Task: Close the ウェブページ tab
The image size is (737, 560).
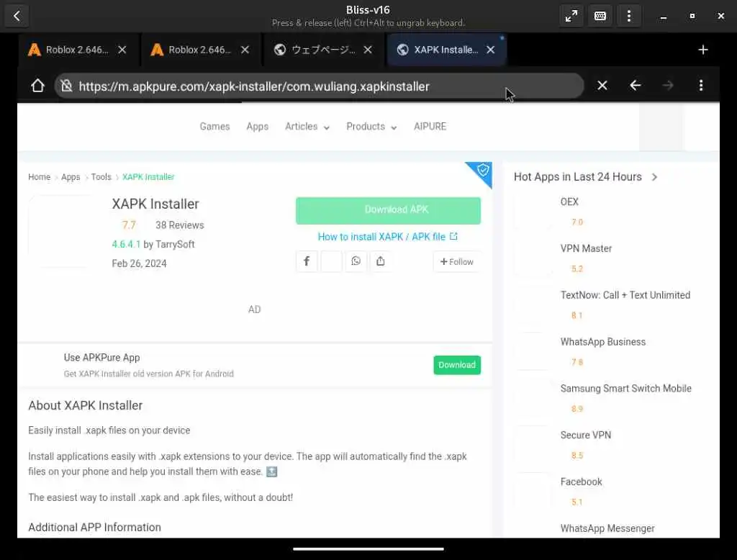Action: (368, 50)
